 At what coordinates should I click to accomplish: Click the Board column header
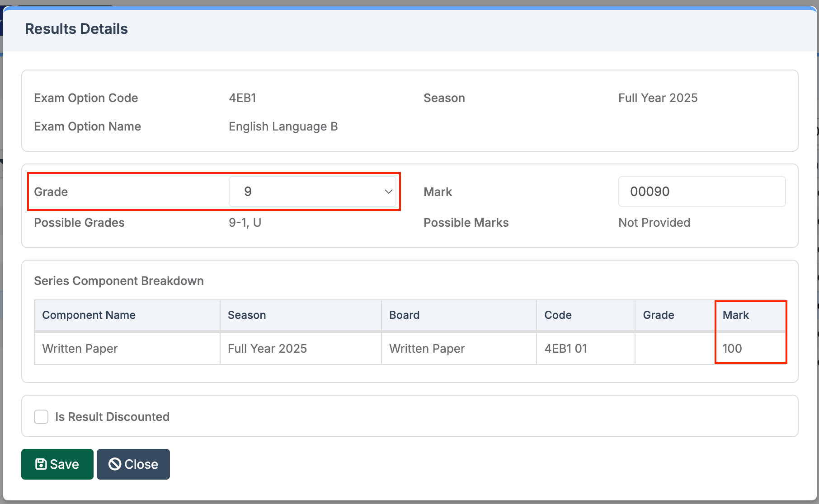pos(404,315)
